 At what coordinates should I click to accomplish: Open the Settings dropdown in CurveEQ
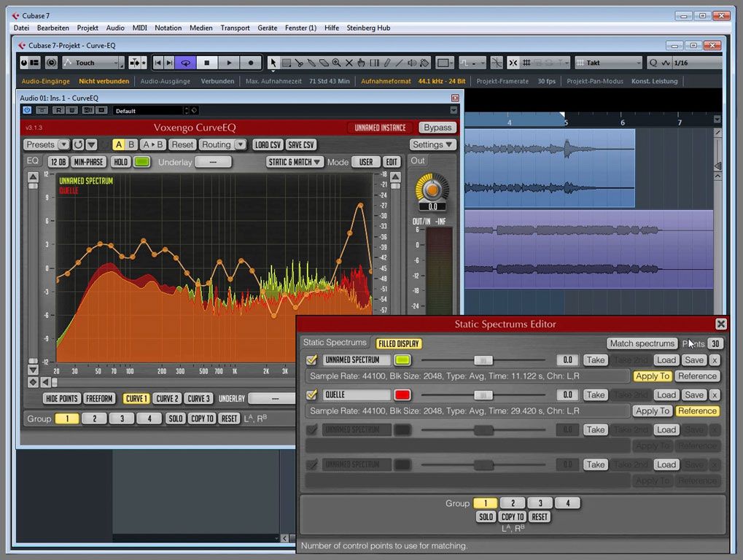(432, 144)
